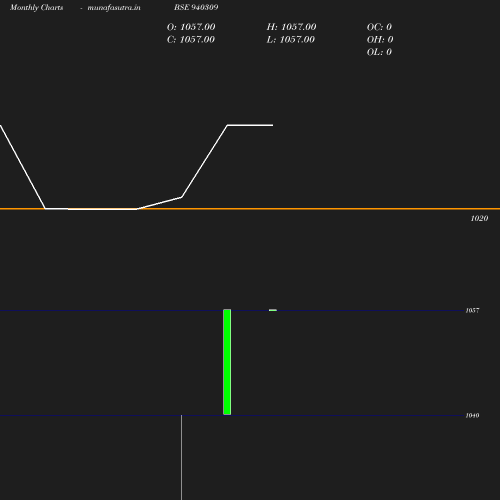
Task: Click the tall green candlestick bar
Action: tap(227, 362)
